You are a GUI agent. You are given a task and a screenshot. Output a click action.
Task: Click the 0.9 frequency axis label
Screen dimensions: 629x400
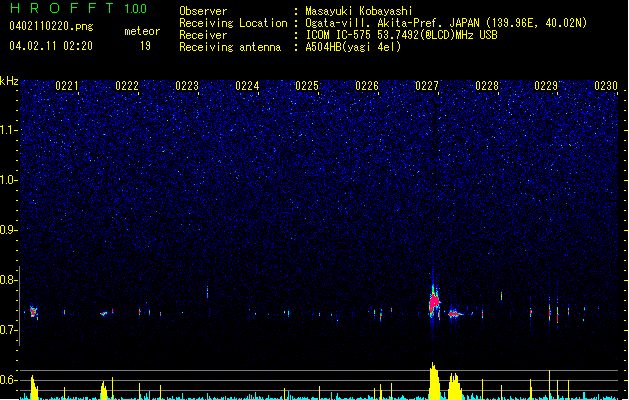[8, 230]
